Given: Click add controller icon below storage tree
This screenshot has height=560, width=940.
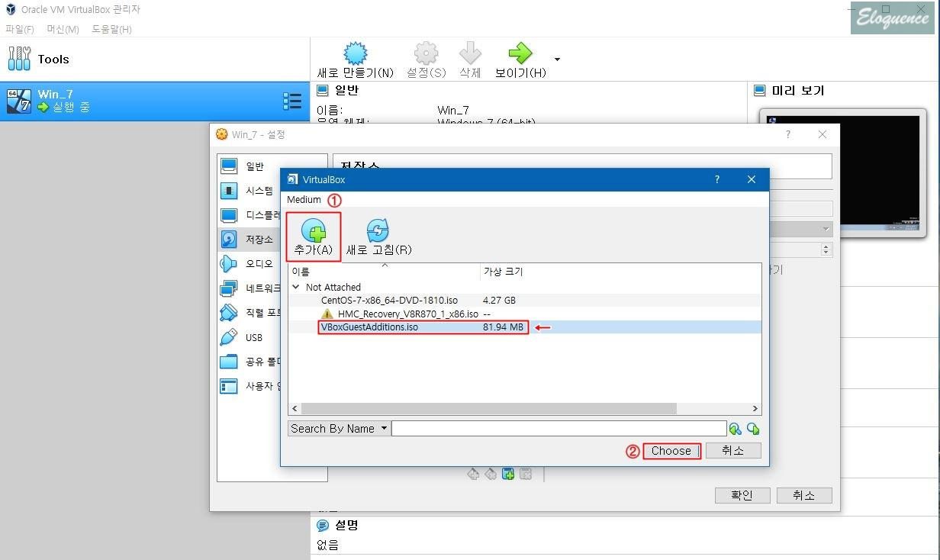Looking at the screenshot, I should pos(473,474).
